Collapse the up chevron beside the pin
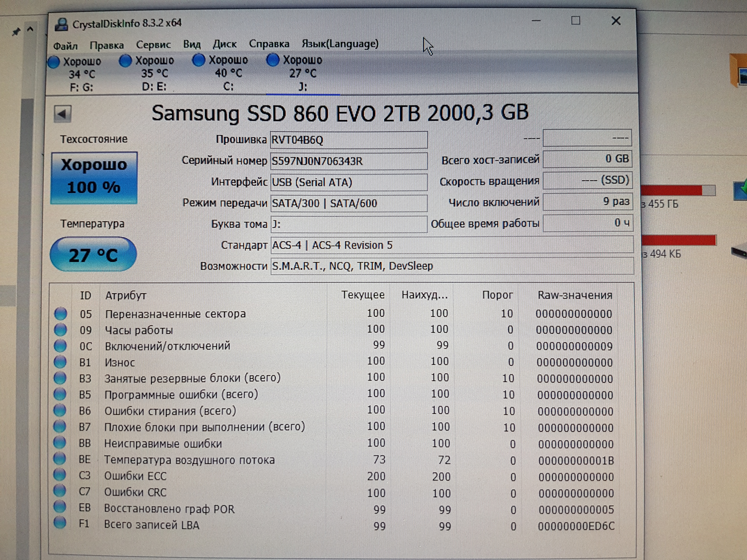Image resolution: width=747 pixels, height=560 pixels. pyautogui.click(x=30, y=30)
